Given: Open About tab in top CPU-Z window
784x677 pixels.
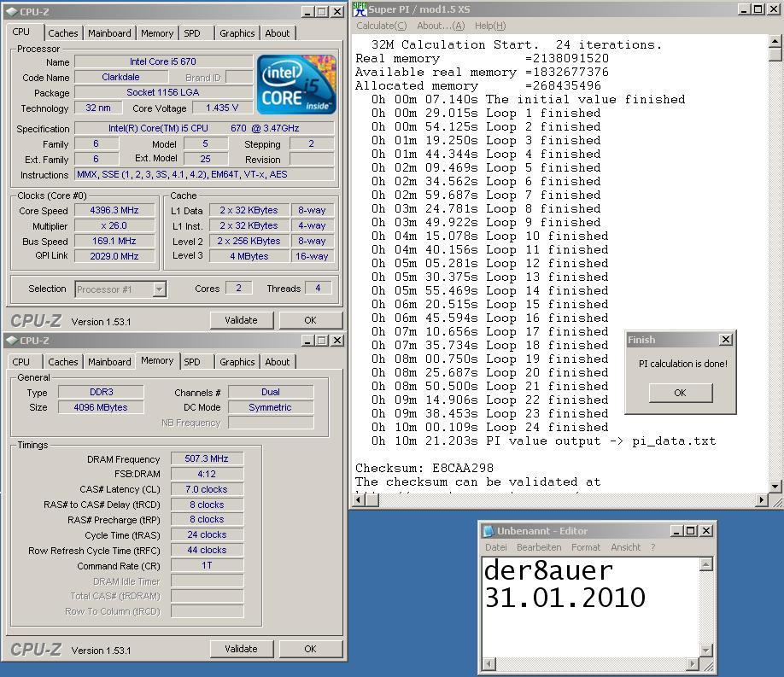Looking at the screenshot, I should tap(278, 33).
